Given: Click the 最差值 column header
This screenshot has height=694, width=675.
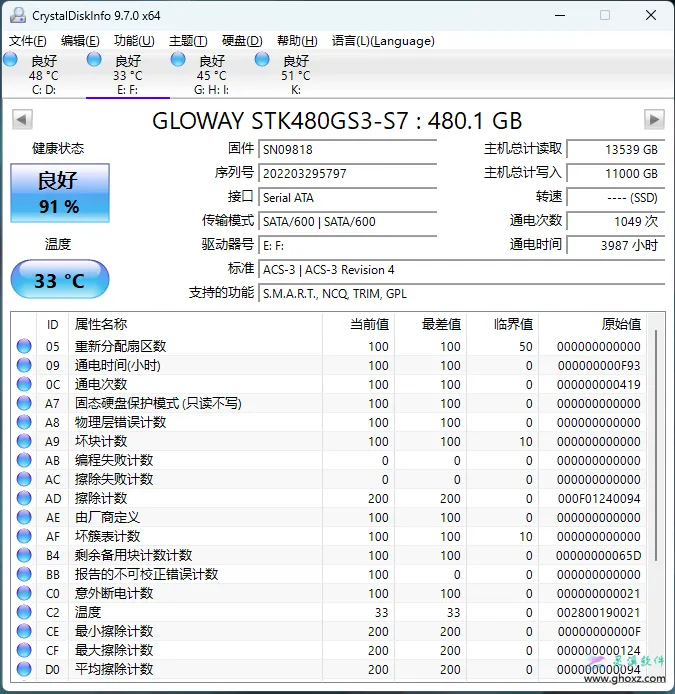Looking at the screenshot, I should (x=431, y=324).
